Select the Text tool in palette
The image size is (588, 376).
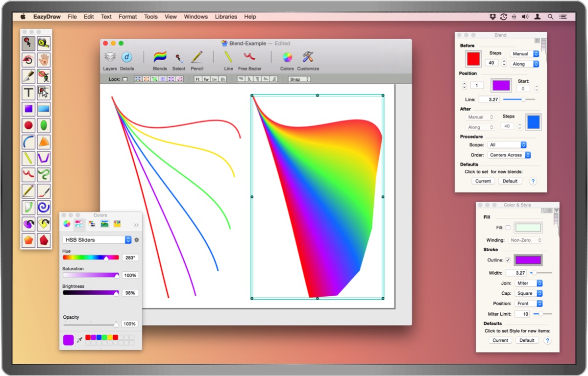click(29, 93)
